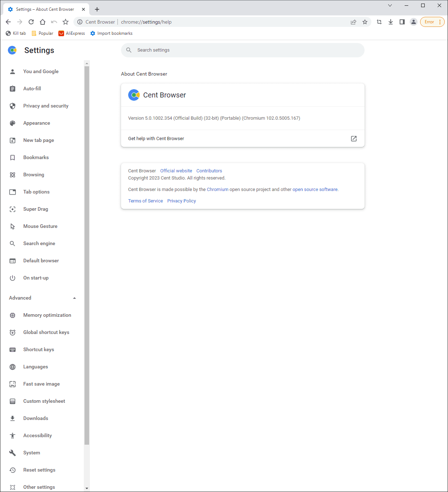This screenshot has width=448, height=492.
Task: Go to Appearance settings
Action: (x=37, y=123)
